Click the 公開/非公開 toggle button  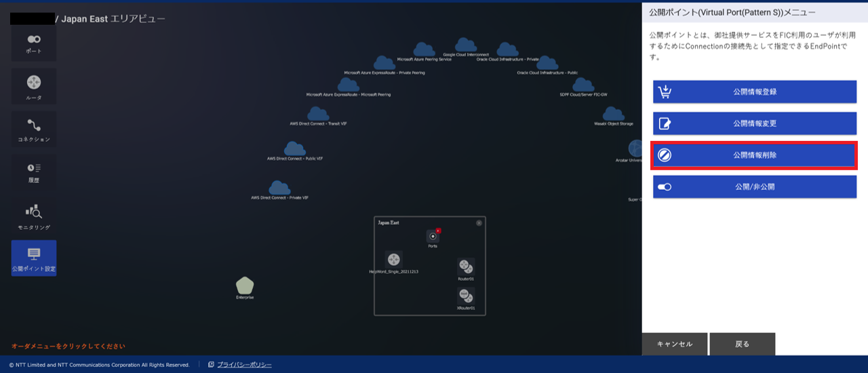click(755, 186)
